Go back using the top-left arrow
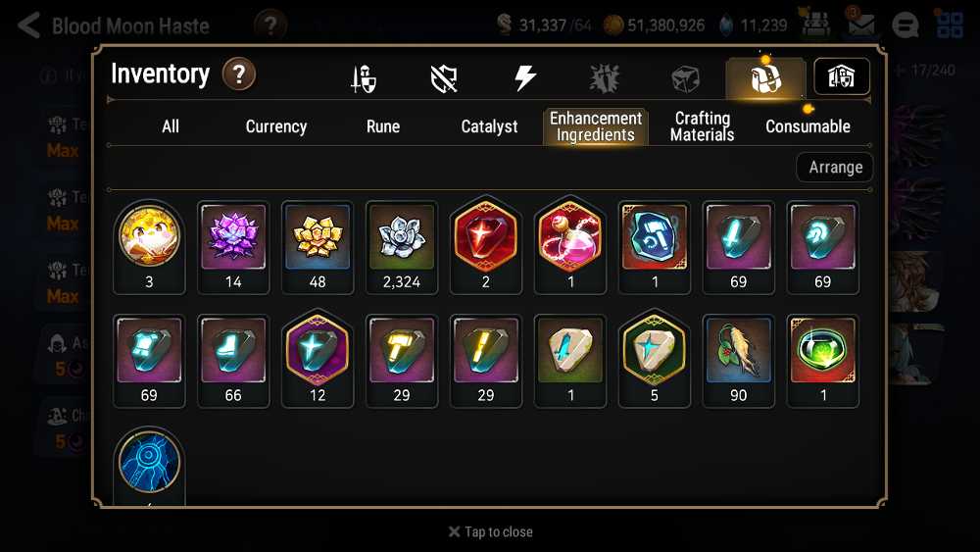 click(28, 25)
